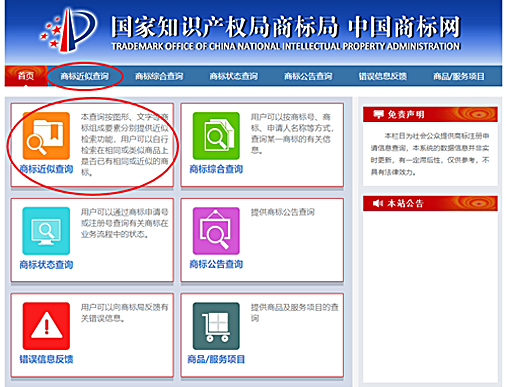This screenshot has width=506, height=387.
Task: Click the dark green shopping cart icon
Action: tap(216, 326)
